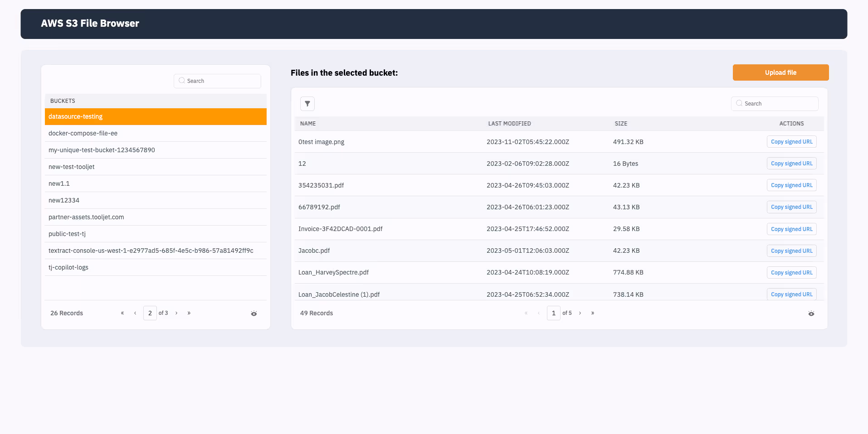
Task: Open the files table filter icon
Action: pos(307,104)
